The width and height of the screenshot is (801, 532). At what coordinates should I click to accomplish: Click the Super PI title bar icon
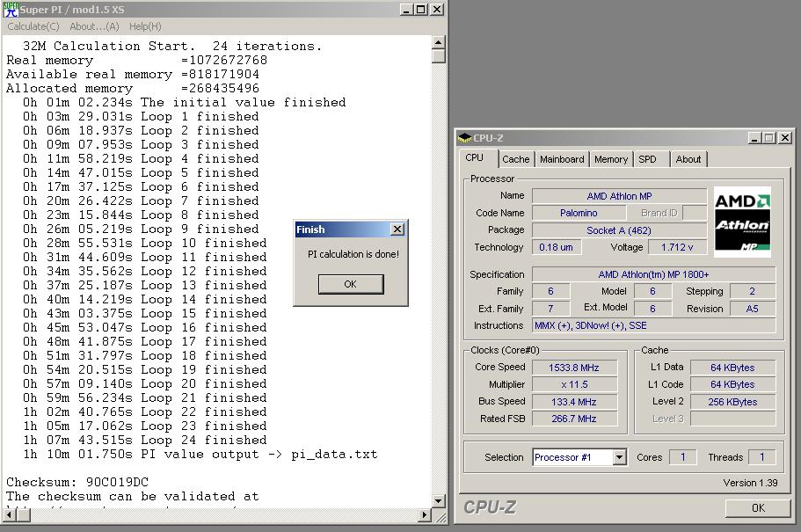[11, 9]
